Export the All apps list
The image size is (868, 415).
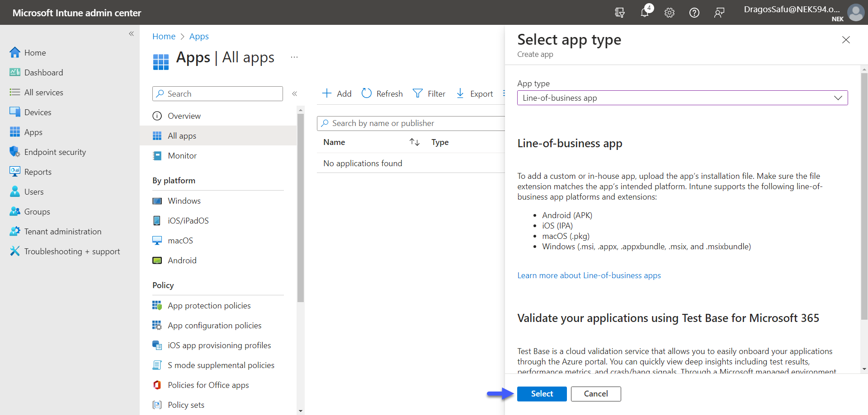[474, 93]
